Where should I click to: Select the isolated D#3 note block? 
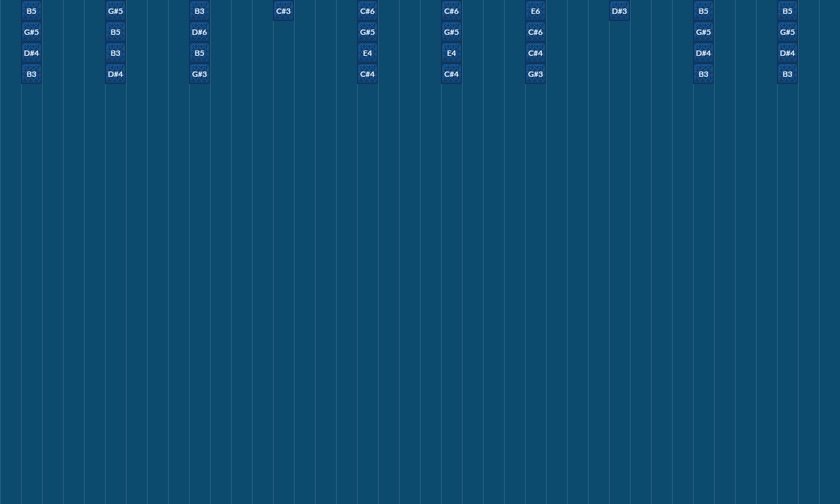point(619,10)
